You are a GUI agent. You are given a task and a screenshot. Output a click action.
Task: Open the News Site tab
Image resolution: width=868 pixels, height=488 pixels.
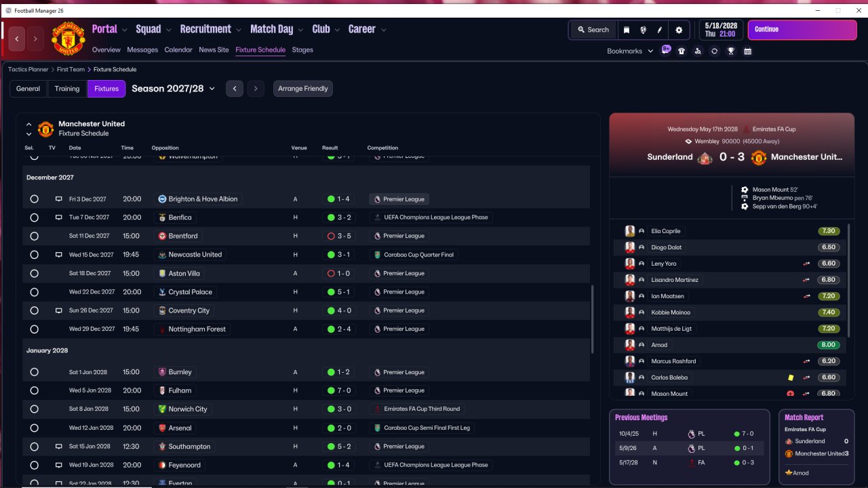click(214, 50)
